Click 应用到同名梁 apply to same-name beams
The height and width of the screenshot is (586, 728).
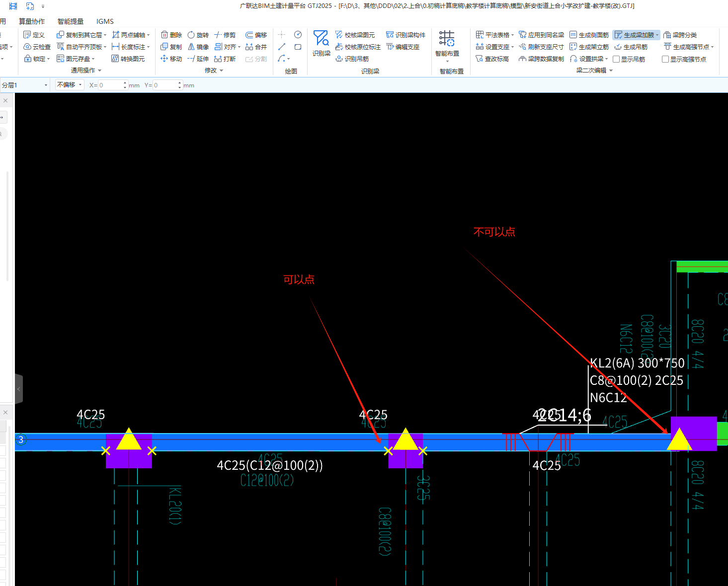(541, 35)
